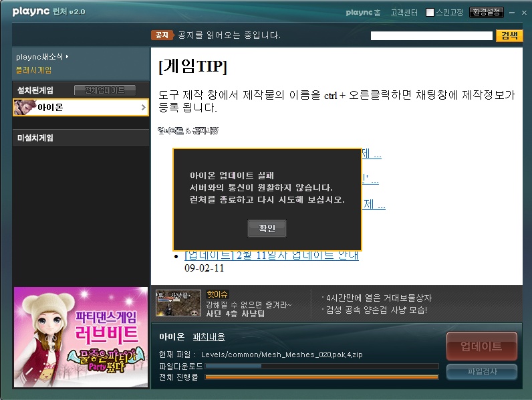Click the red 업데이트 button
The width and height of the screenshot is (532, 400).
(482, 346)
